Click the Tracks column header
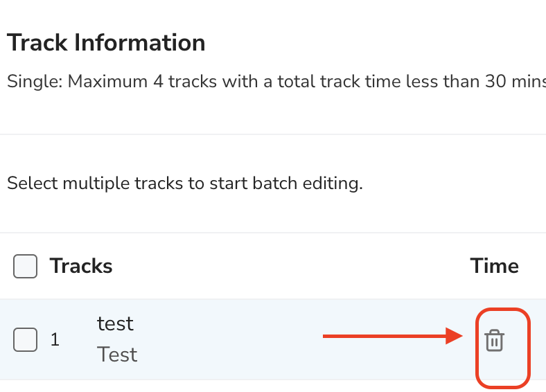Image resolution: width=546 pixels, height=392 pixels. (x=81, y=267)
